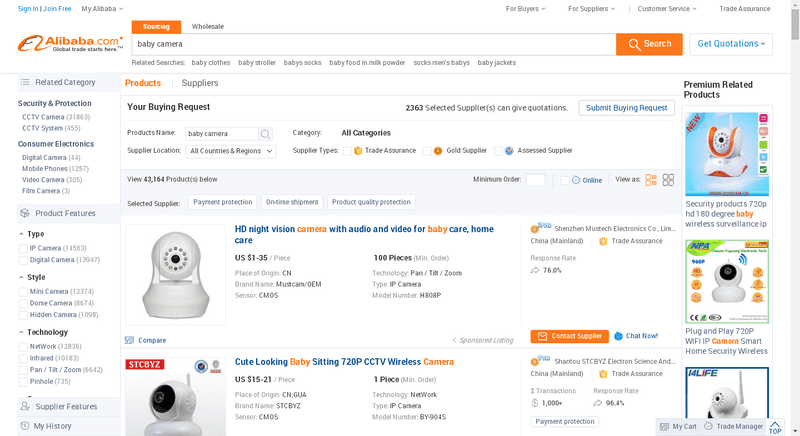
Task: Select the Payment protection supplier filter
Action: (222, 202)
